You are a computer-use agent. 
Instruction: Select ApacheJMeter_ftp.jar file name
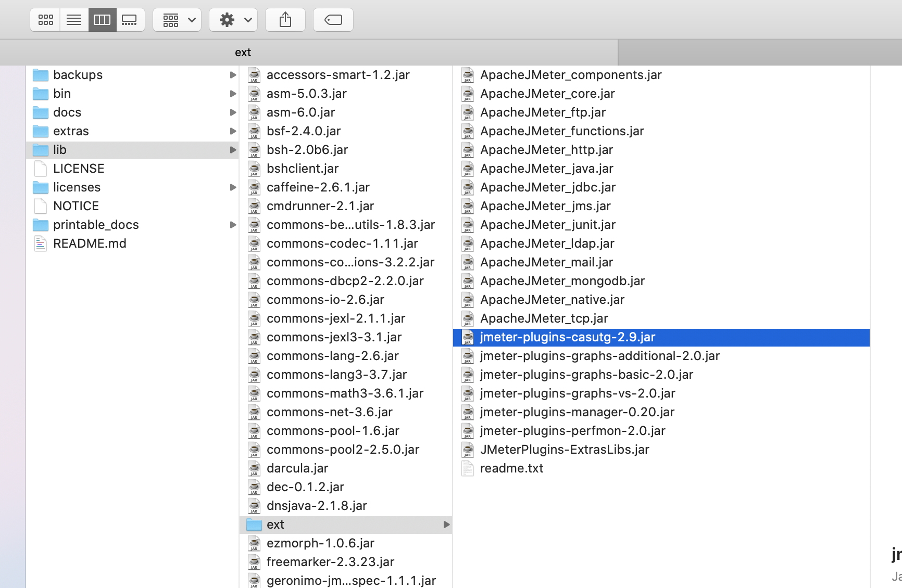pos(543,112)
